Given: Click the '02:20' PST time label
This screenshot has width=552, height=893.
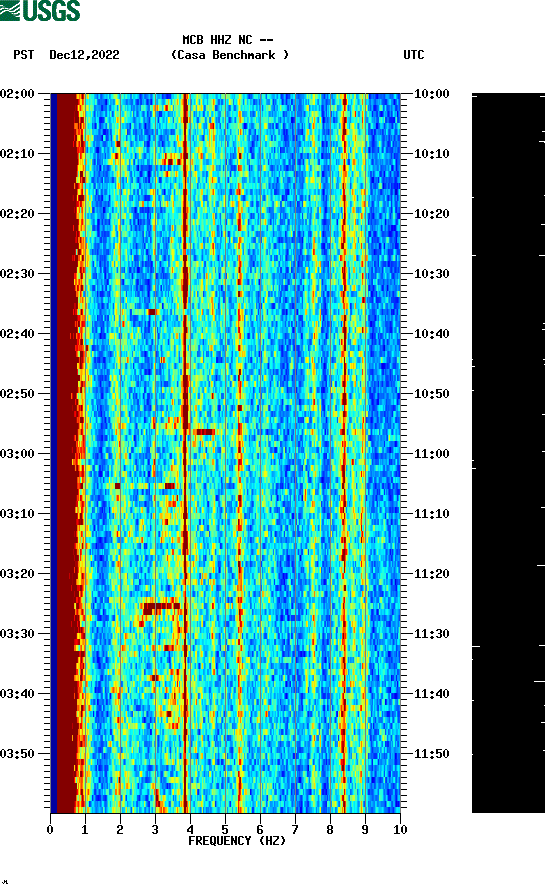Looking at the screenshot, I should tap(17, 214).
